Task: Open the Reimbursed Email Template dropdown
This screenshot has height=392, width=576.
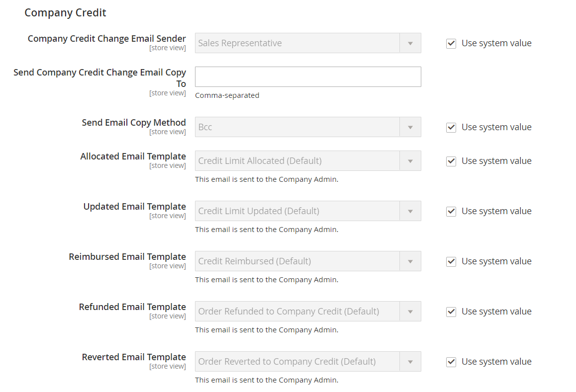Action: pos(307,261)
